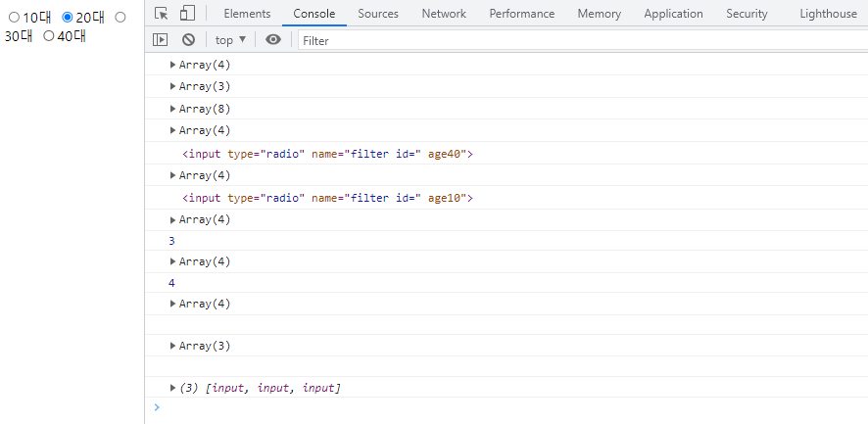This screenshot has height=424, width=868.
Task: Expand the first Array(3) log entry
Action: click(x=172, y=86)
